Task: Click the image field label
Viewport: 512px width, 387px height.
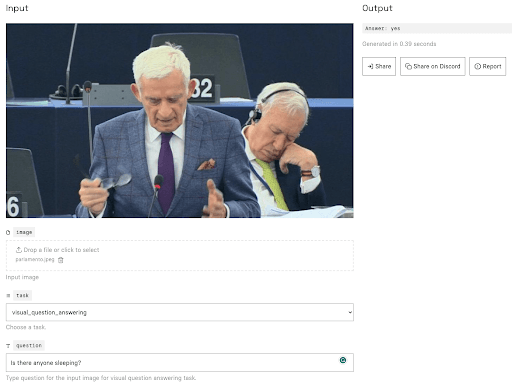Action: (x=24, y=232)
